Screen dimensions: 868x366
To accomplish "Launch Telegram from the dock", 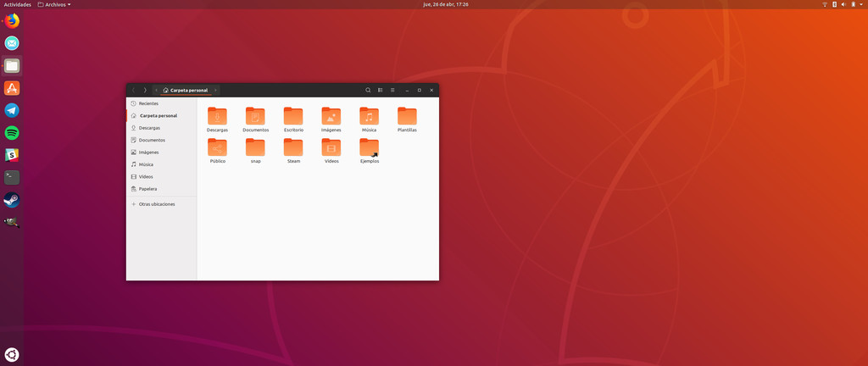I will [12, 110].
